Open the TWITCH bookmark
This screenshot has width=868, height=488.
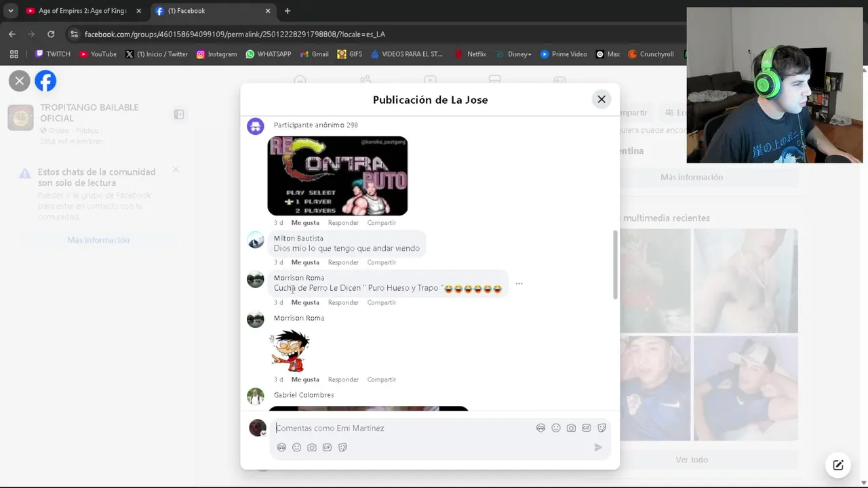pos(53,54)
